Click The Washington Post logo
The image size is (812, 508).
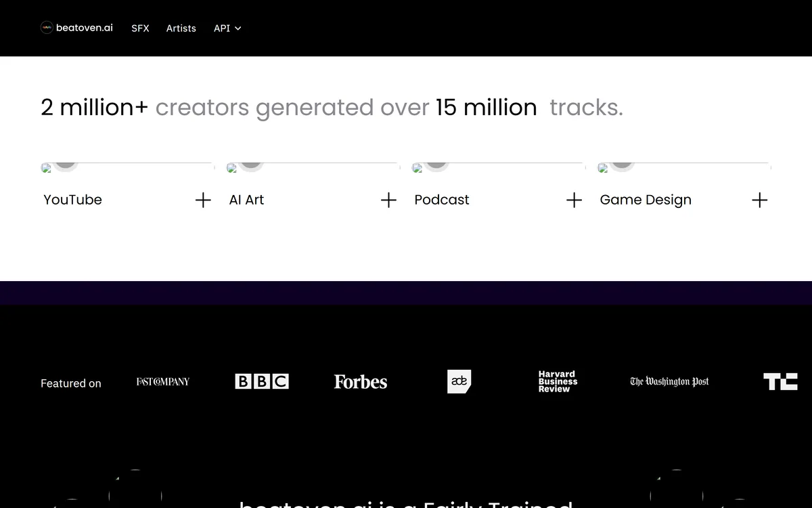pos(669,381)
